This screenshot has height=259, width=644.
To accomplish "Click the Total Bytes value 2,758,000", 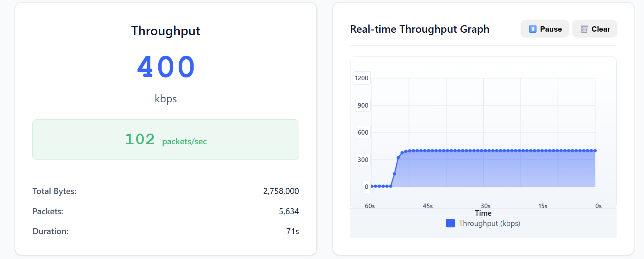I will click(x=281, y=191).
